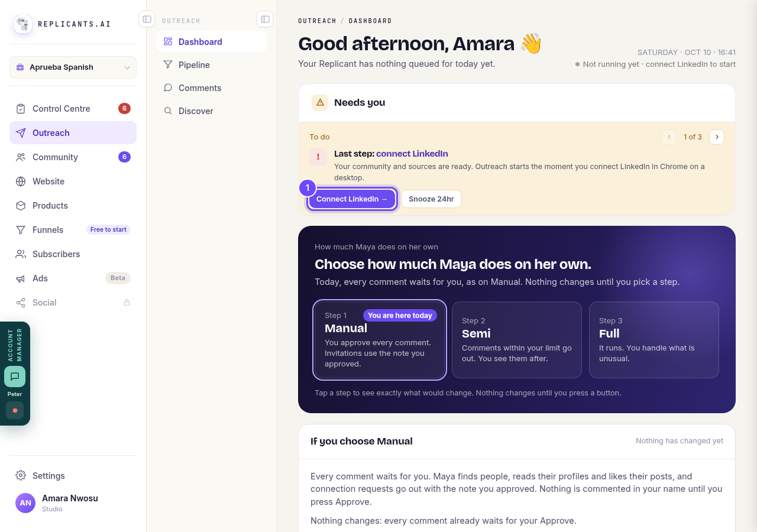The height and width of the screenshot is (532, 757).
Task: Click the Community notification badge 6
Action: pyautogui.click(x=124, y=157)
